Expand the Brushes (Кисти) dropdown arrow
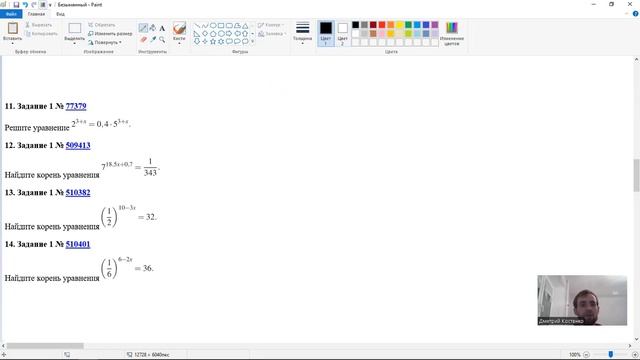640x360 pixels. [x=179, y=43]
